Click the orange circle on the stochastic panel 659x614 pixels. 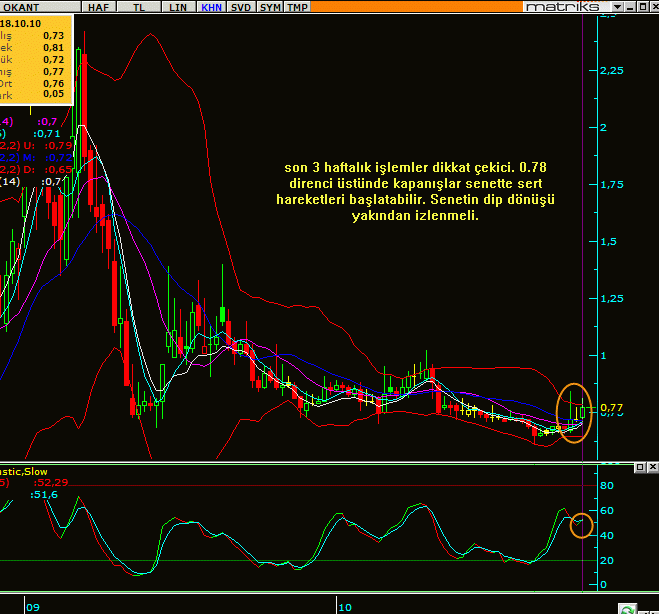582,524
